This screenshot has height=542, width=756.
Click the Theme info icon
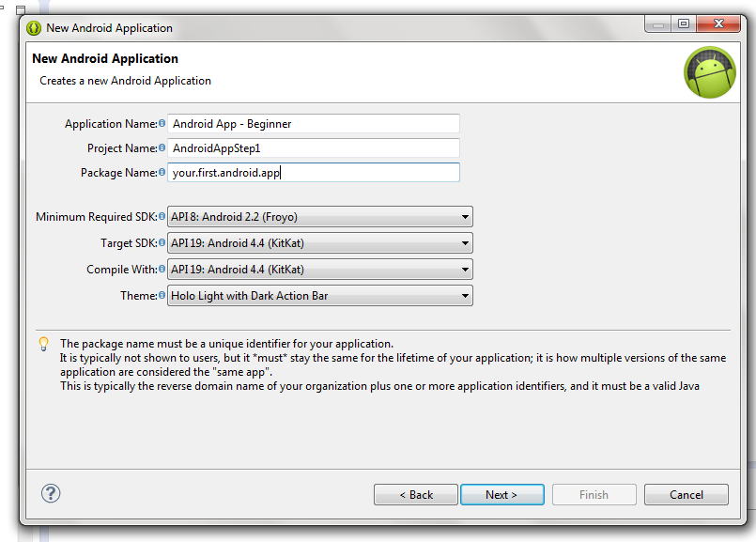pyautogui.click(x=162, y=295)
